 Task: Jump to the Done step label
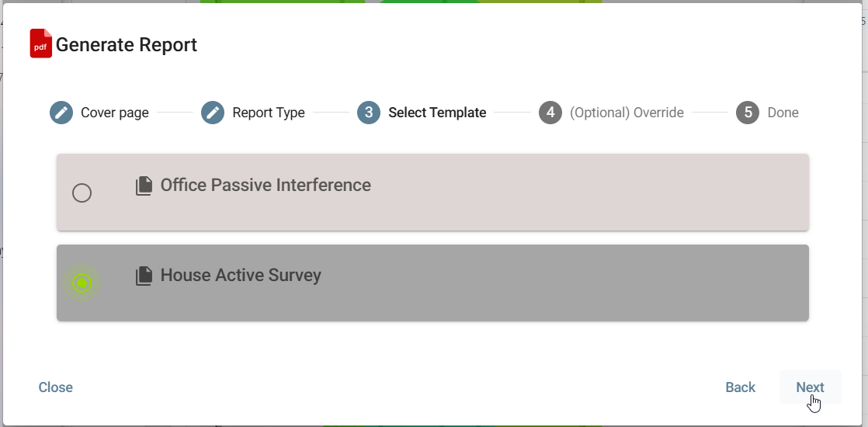(783, 113)
